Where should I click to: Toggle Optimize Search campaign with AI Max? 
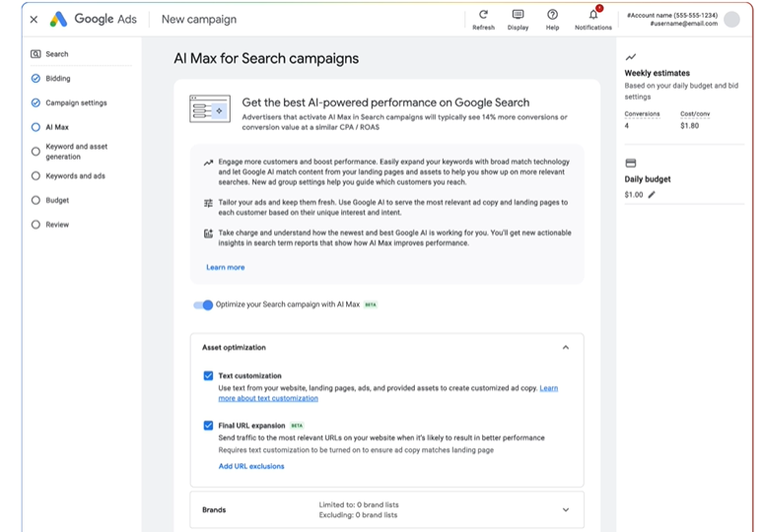coord(203,305)
